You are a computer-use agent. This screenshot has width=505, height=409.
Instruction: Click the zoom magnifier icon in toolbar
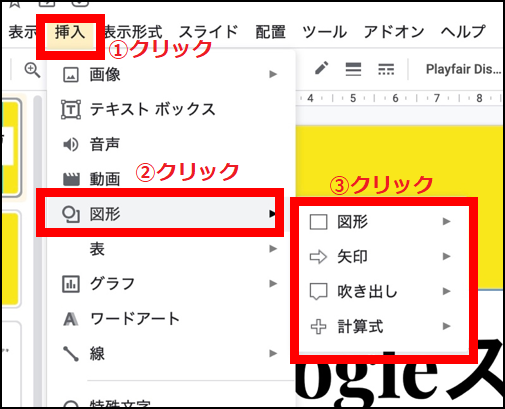(32, 70)
